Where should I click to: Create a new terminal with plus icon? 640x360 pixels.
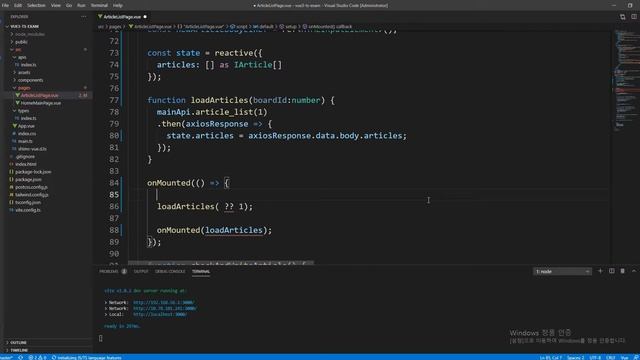[x=600, y=271]
